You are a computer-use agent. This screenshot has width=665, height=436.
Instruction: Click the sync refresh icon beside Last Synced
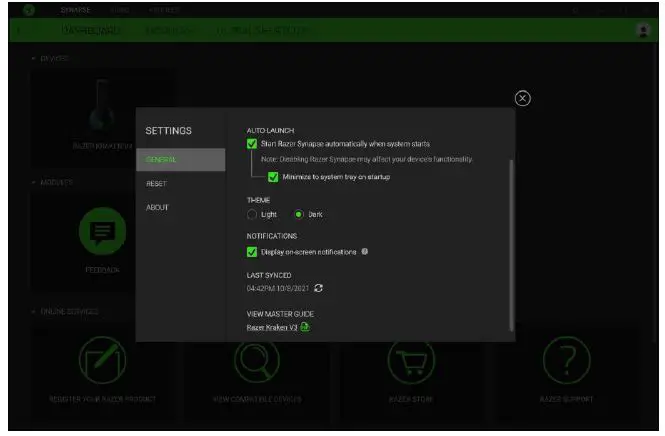(x=319, y=288)
